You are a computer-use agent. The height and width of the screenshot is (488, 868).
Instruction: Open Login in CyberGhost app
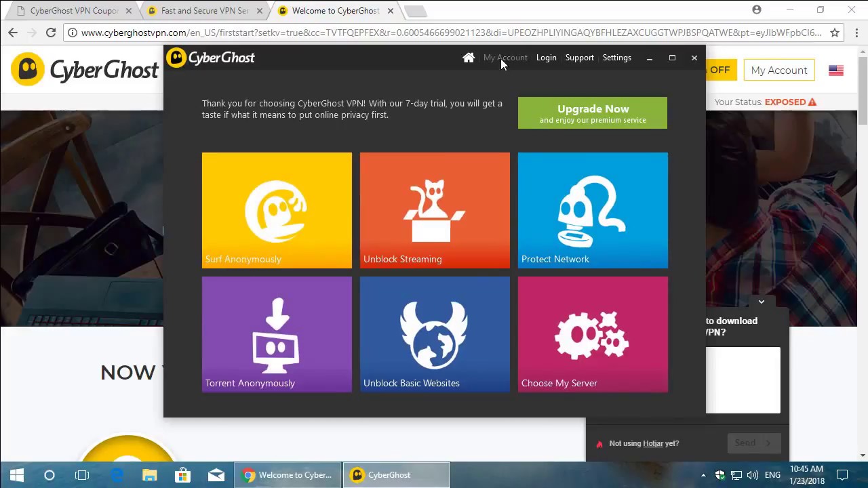[x=546, y=58]
